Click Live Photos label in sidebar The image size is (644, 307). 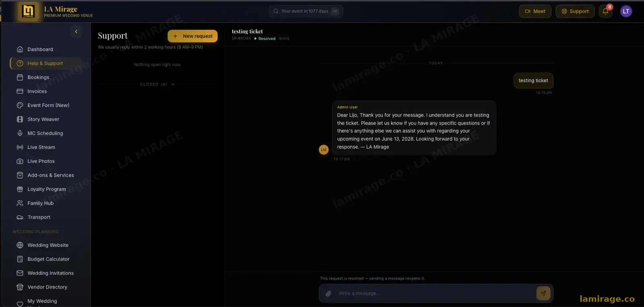coord(41,161)
